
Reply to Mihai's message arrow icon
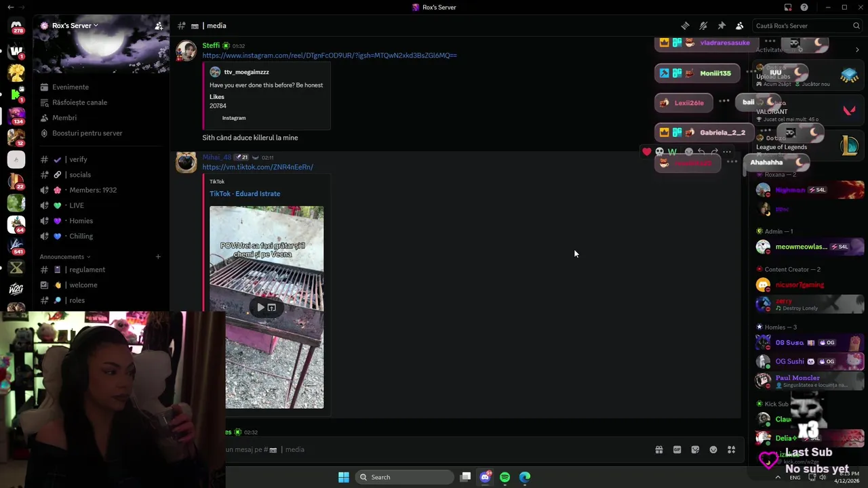(x=701, y=152)
